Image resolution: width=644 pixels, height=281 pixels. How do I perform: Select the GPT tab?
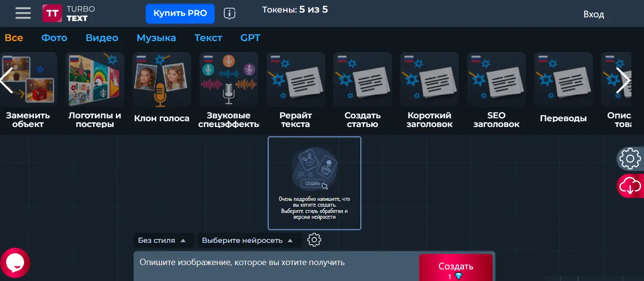coord(250,38)
